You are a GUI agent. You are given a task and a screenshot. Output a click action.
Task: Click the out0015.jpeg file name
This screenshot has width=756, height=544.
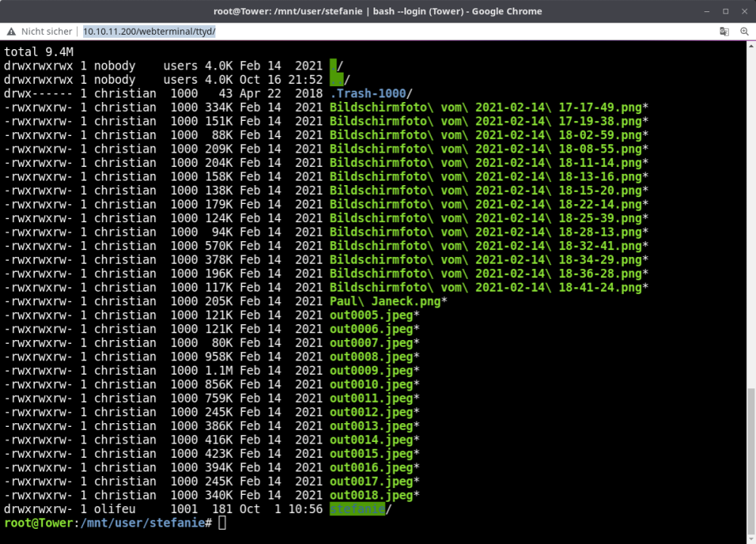tap(374, 454)
